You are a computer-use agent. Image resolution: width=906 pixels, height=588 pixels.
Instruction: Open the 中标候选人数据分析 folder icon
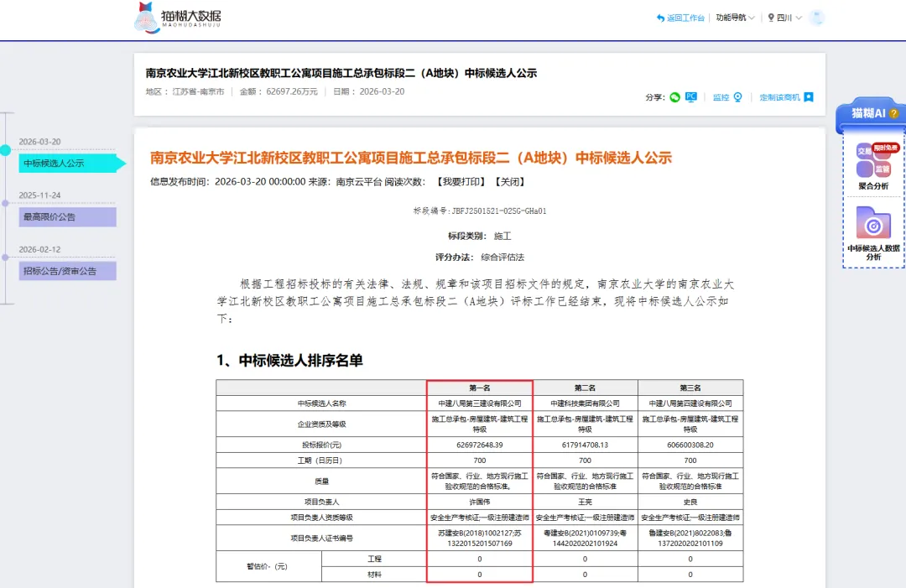pyautogui.click(x=873, y=222)
